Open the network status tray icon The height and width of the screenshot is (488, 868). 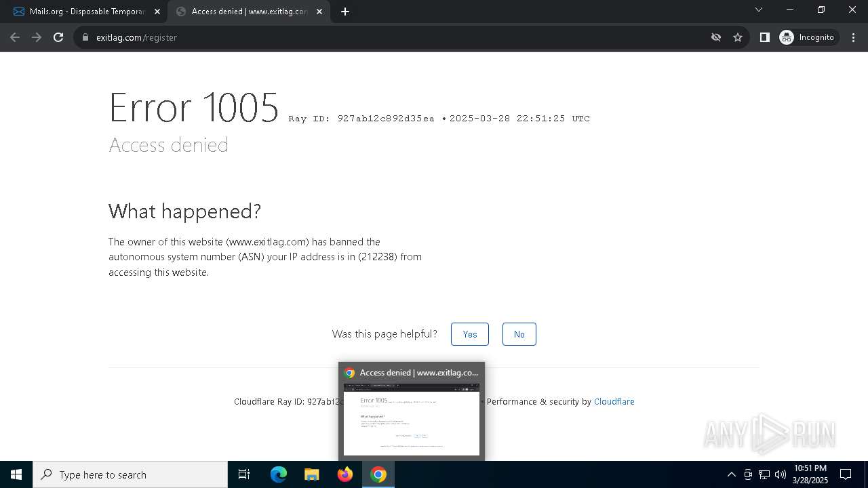(x=764, y=474)
